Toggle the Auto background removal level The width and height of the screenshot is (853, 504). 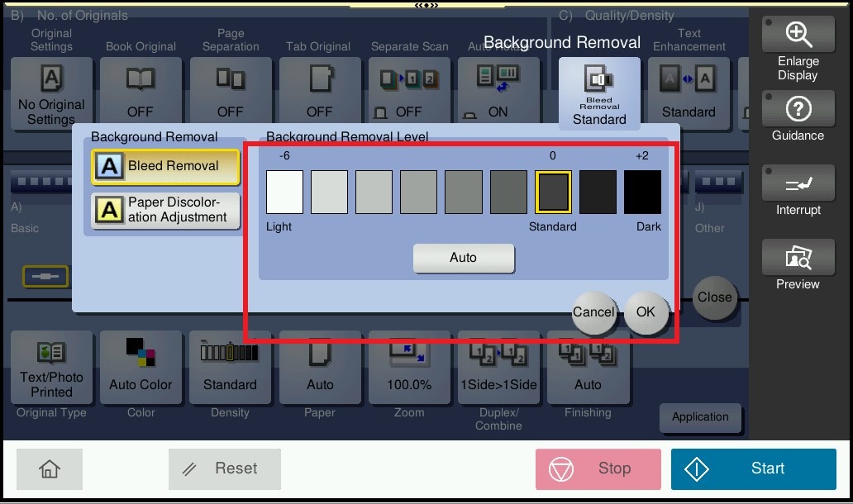tap(464, 258)
